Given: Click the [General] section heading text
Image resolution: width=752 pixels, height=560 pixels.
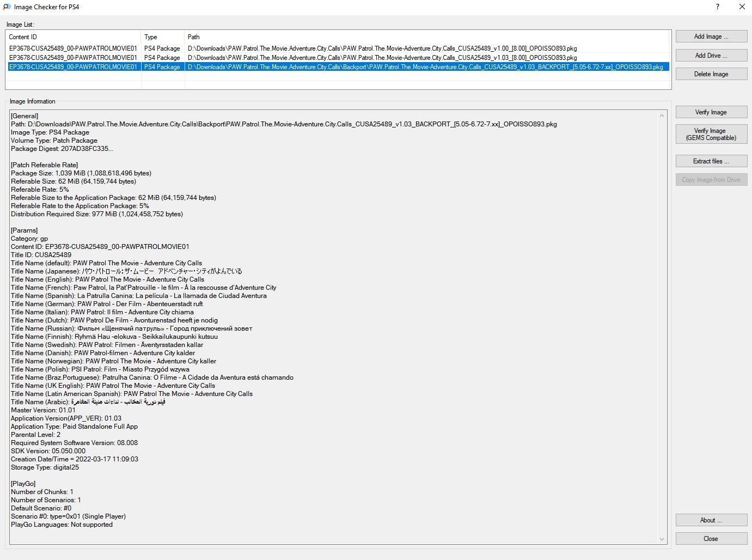Looking at the screenshot, I should point(25,116).
